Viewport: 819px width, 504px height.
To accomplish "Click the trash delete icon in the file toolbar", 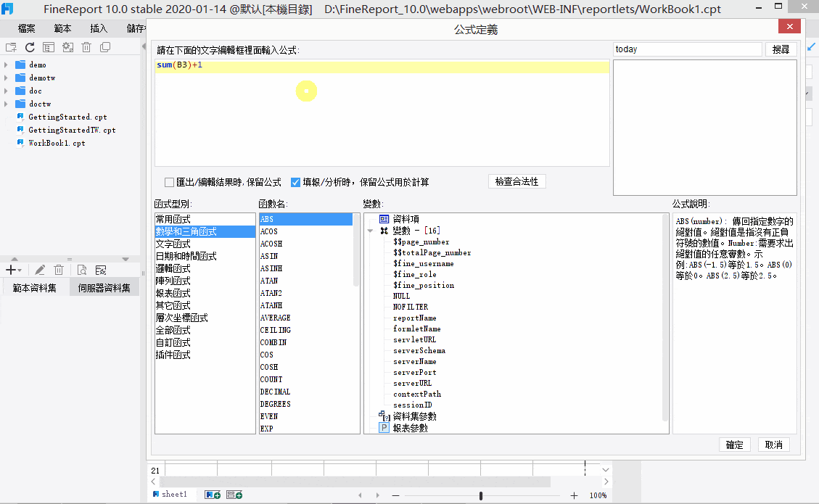I will pos(86,48).
